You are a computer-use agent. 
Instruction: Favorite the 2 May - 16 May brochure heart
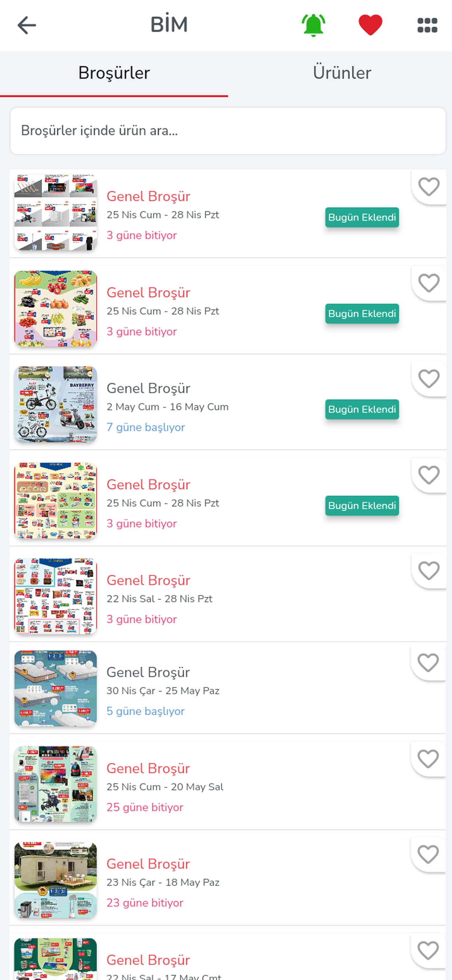point(429,379)
